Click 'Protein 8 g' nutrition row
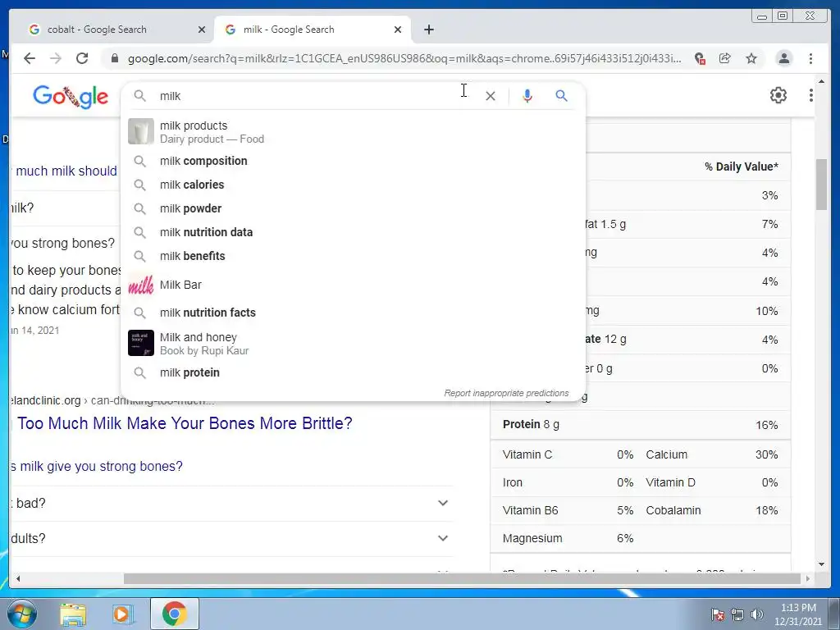The width and height of the screenshot is (840, 630). click(x=640, y=425)
